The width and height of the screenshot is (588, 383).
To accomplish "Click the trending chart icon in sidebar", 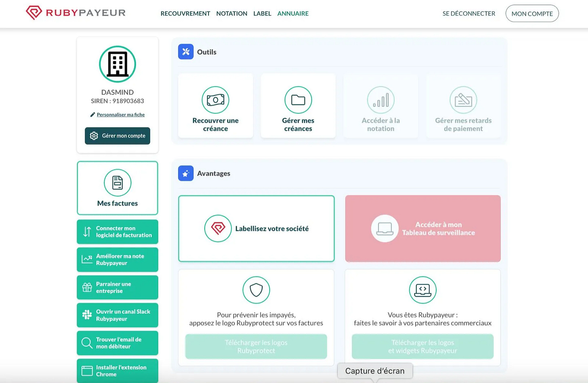I will point(87,260).
